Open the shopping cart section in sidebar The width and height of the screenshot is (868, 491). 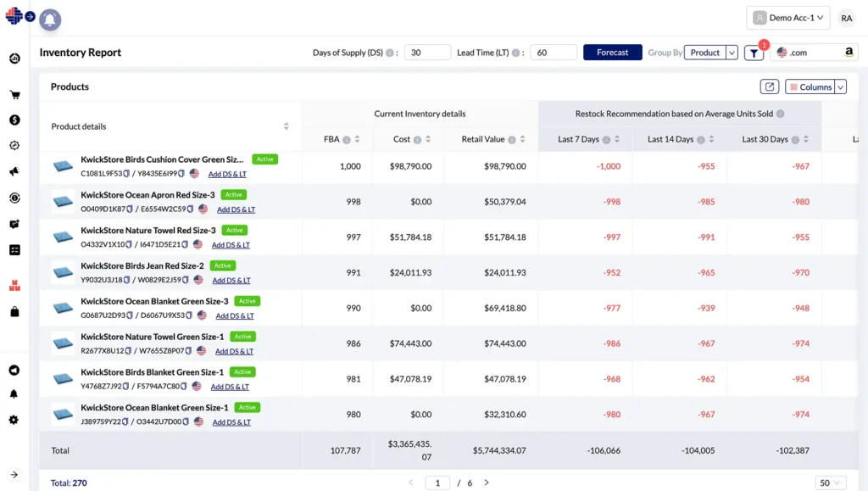(15, 95)
